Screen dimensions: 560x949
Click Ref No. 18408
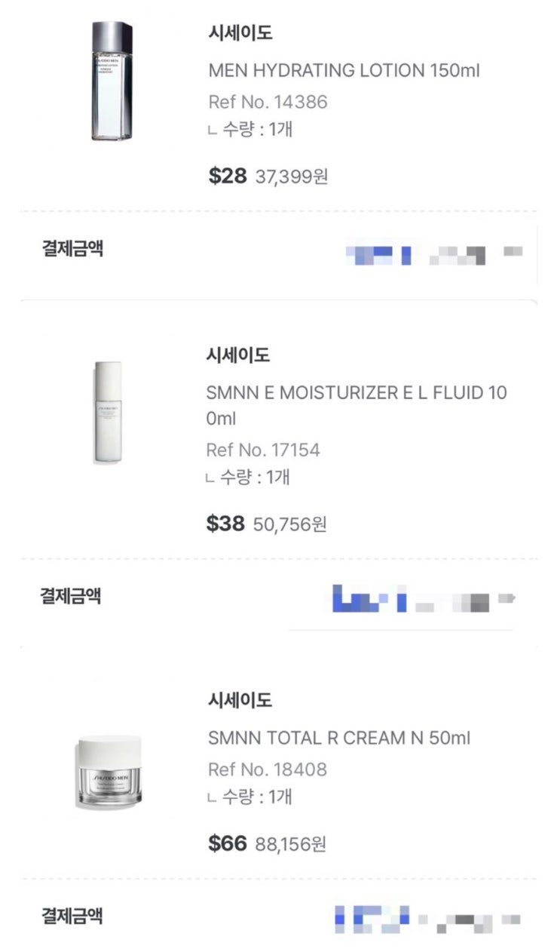coord(268,769)
